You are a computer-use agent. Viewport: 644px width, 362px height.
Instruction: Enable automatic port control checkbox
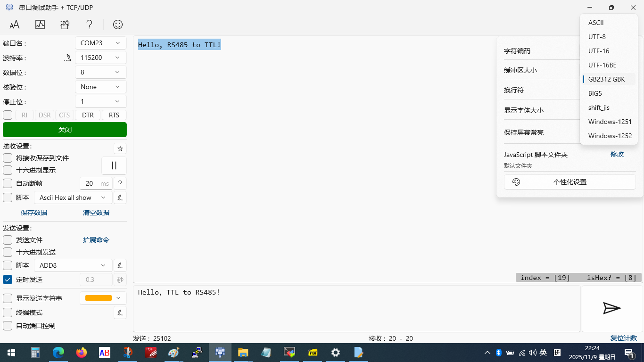(x=8, y=326)
